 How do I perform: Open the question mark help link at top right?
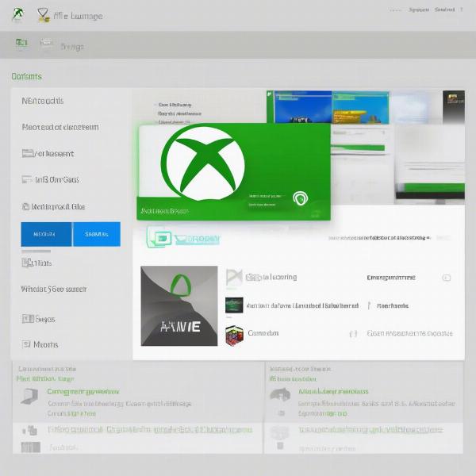[462, 10]
